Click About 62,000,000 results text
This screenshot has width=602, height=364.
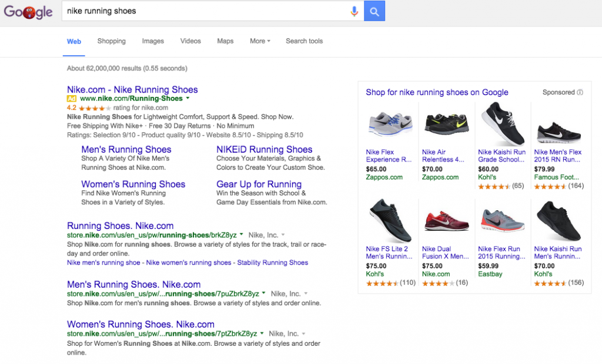click(x=127, y=68)
